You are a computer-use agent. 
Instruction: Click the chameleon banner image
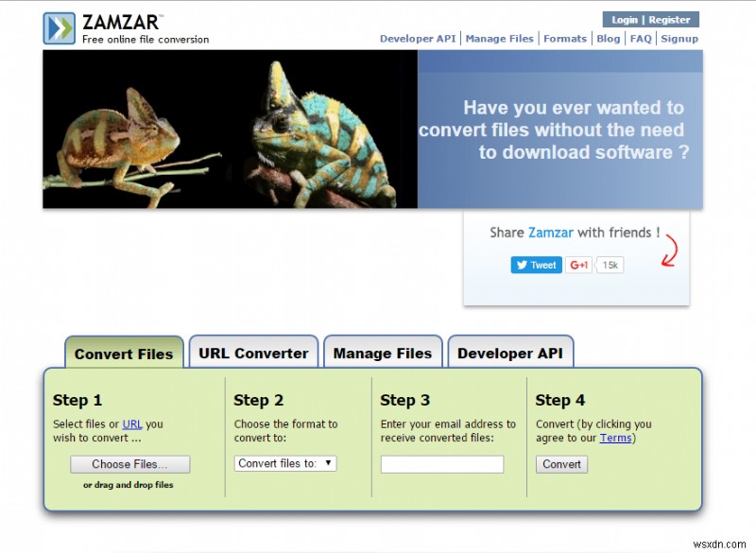coord(230,130)
